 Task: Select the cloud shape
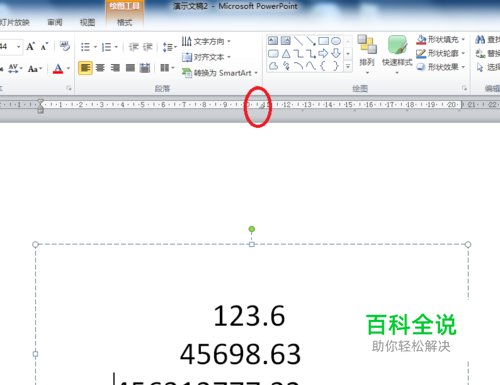[273, 66]
